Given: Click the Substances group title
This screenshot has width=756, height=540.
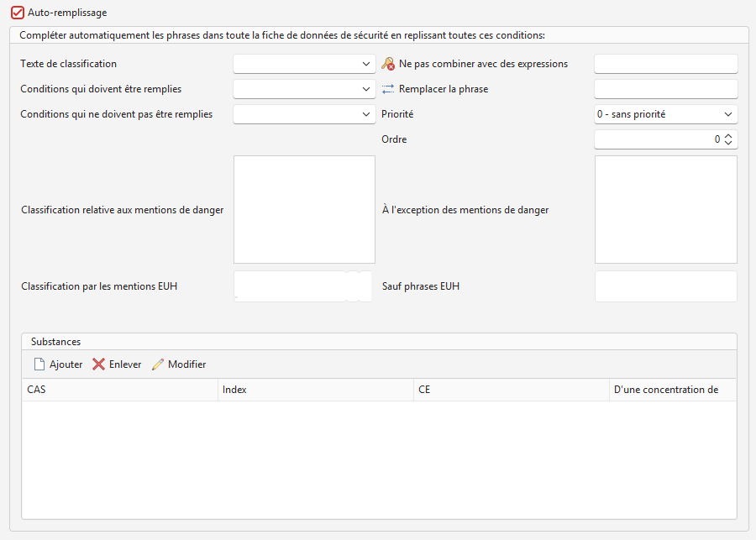Looking at the screenshot, I should point(56,342).
